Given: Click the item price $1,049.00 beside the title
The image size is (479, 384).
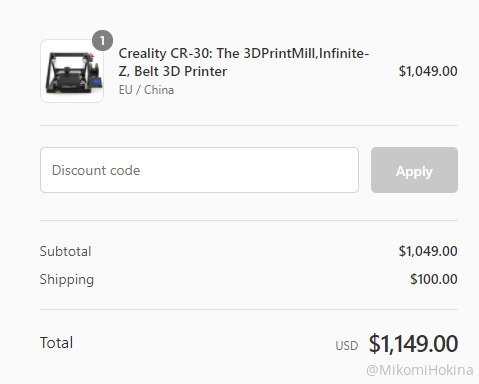Looking at the screenshot, I should pyautogui.click(x=428, y=71).
